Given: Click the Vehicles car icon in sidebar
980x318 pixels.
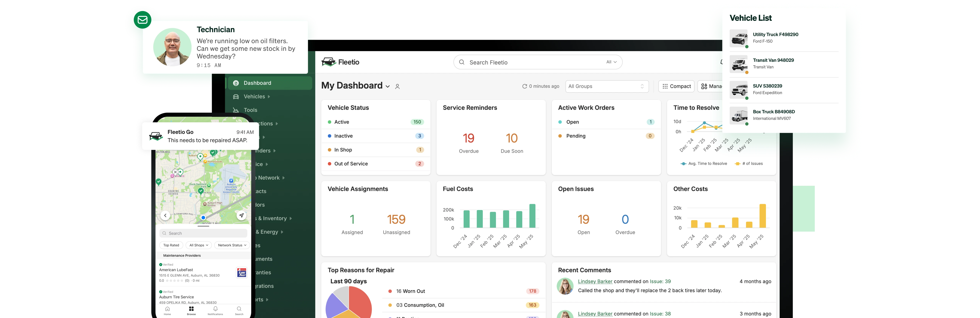Looking at the screenshot, I should pyautogui.click(x=236, y=97).
